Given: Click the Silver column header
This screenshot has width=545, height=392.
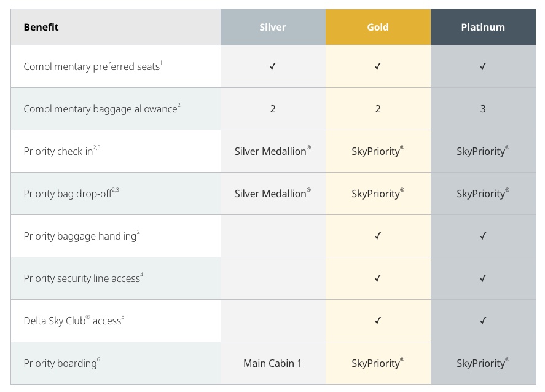Looking at the screenshot, I should pos(273,27).
